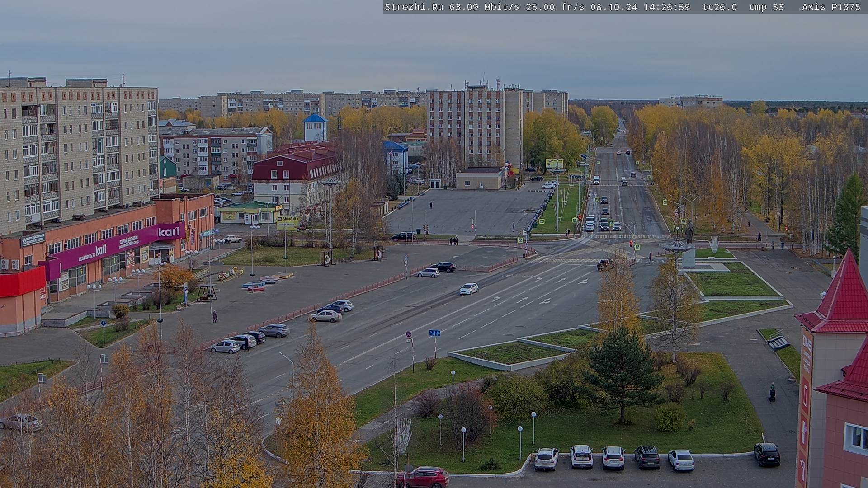This screenshot has width=868, height=488.
Task: Select the 63.09 Mbit/s bitrate value
Action: tap(486, 7)
